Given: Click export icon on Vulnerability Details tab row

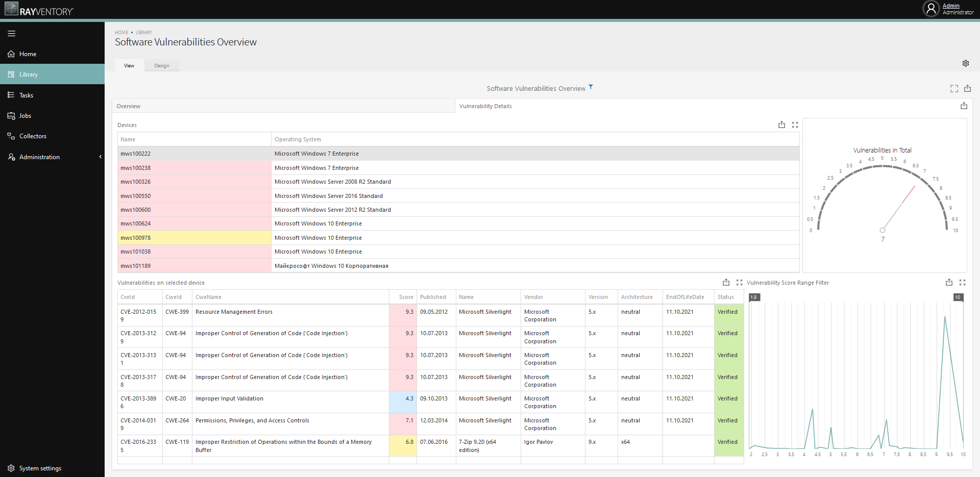Looking at the screenshot, I should 964,106.
